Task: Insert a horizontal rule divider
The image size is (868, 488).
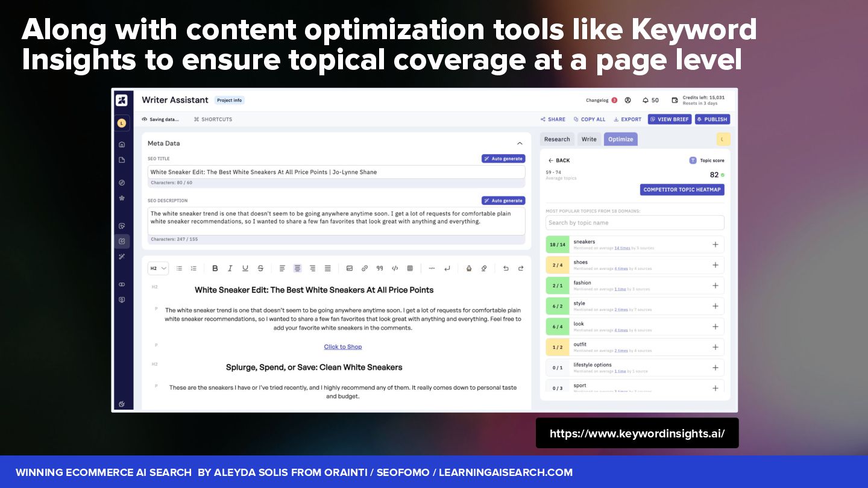Action: point(432,268)
